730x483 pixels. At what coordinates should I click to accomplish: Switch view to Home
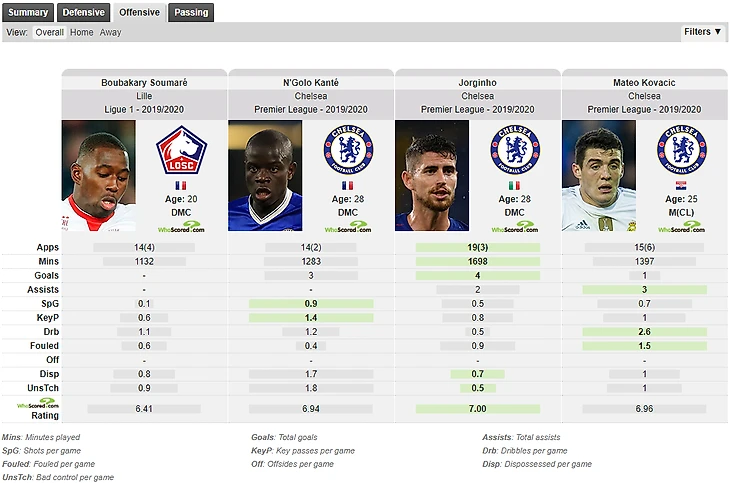coord(81,32)
